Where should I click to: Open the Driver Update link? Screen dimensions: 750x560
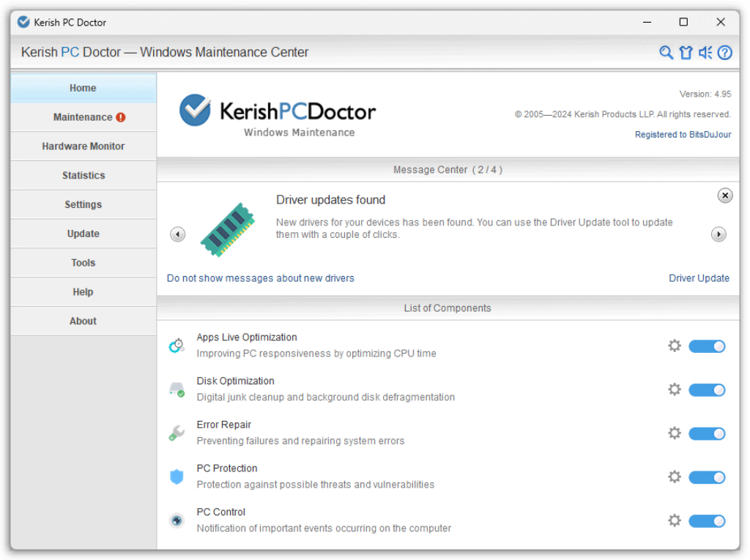(x=699, y=278)
